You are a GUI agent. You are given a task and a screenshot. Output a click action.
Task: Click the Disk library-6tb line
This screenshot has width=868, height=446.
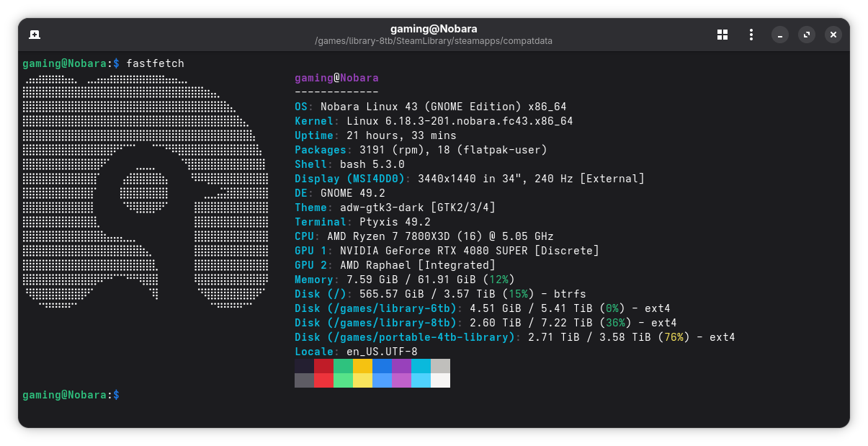(483, 308)
